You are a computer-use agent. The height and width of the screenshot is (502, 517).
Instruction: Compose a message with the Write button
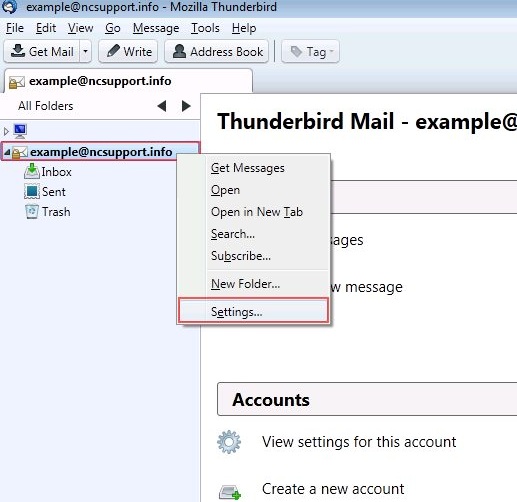pyautogui.click(x=128, y=52)
